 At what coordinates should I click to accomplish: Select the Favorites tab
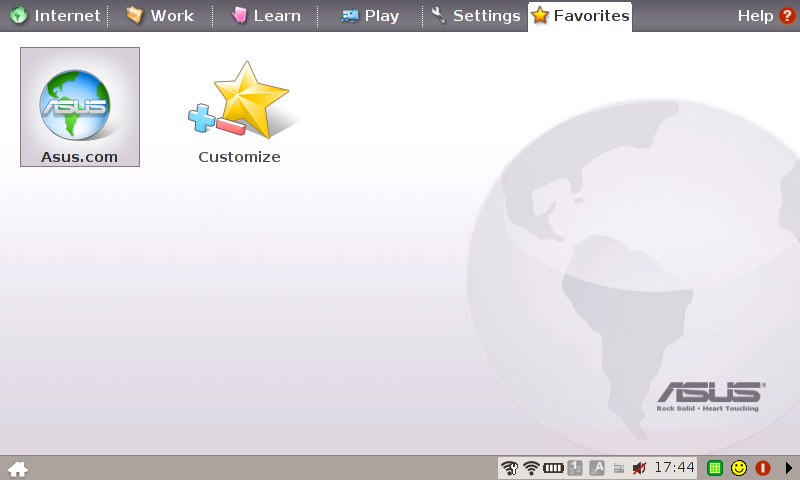pos(580,16)
